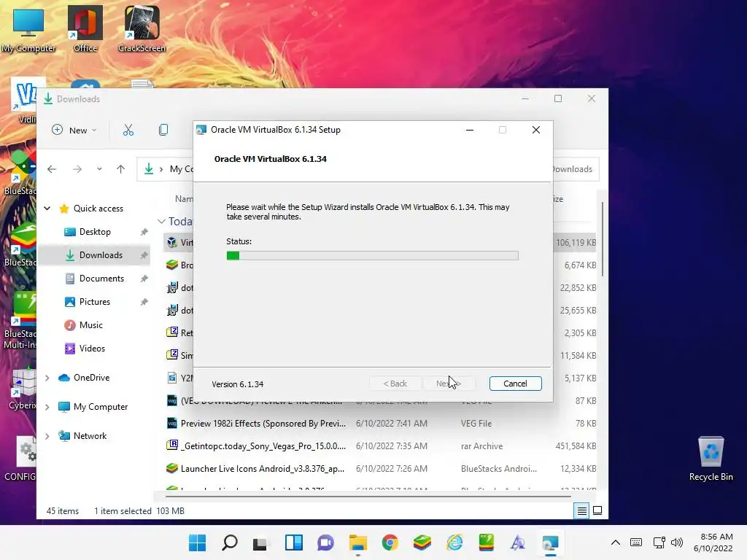Open Chat app from taskbar
Image resolution: width=747 pixels, height=560 pixels.
tap(325, 542)
